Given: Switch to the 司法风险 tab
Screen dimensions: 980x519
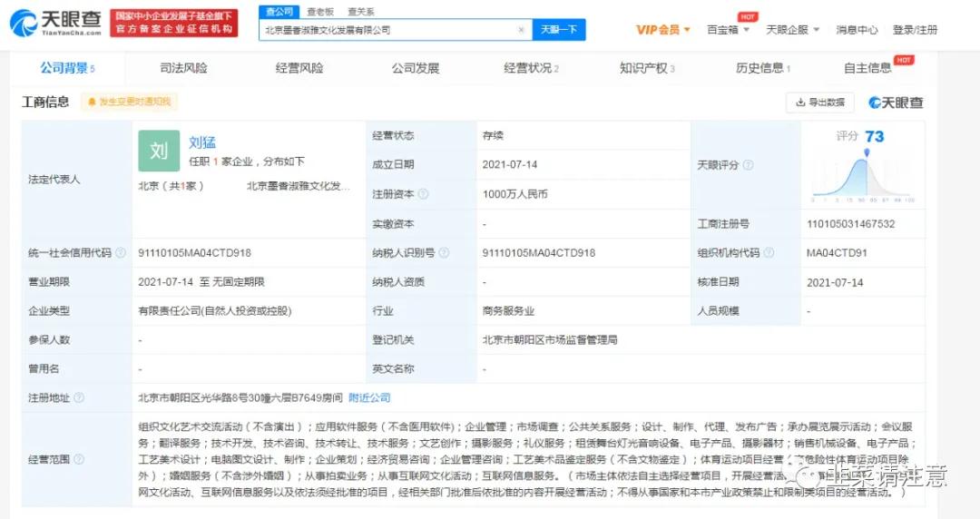Looking at the screenshot, I should tap(183, 68).
